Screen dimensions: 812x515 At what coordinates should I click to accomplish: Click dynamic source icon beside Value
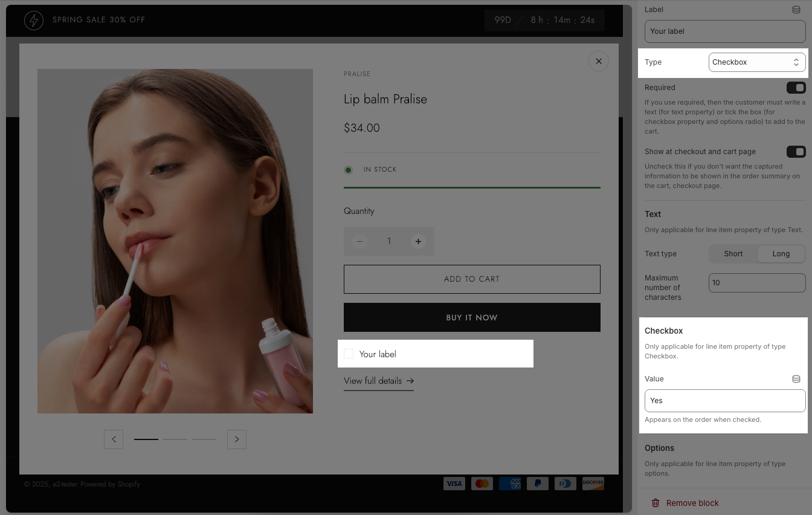click(796, 379)
